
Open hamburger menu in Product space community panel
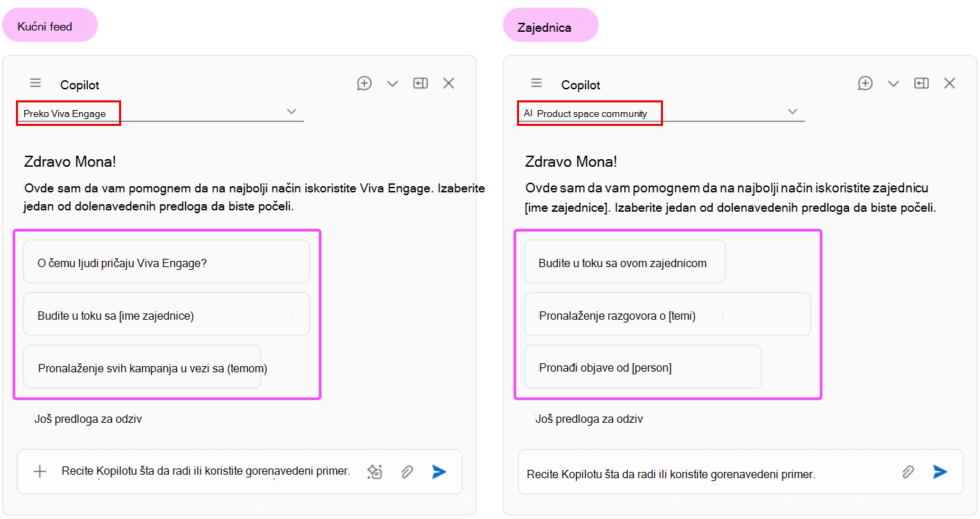(x=536, y=83)
